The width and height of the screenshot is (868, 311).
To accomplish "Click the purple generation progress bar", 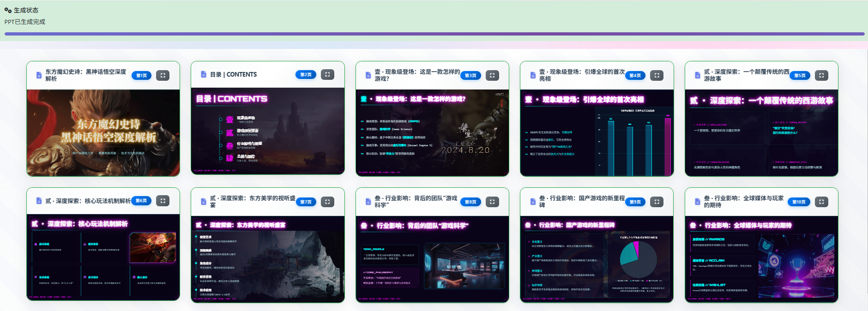I will tap(434, 34).
